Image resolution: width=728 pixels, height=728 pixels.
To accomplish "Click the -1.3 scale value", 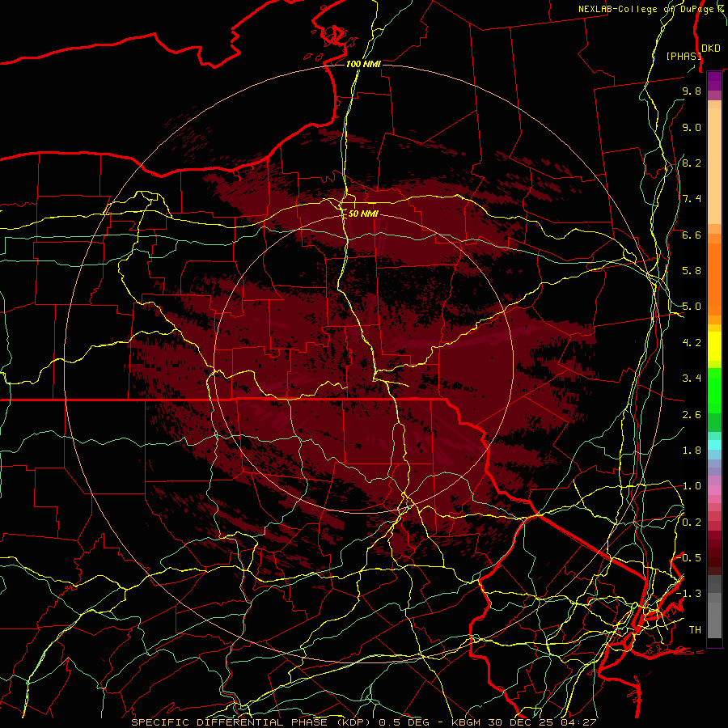I will pos(688,594).
